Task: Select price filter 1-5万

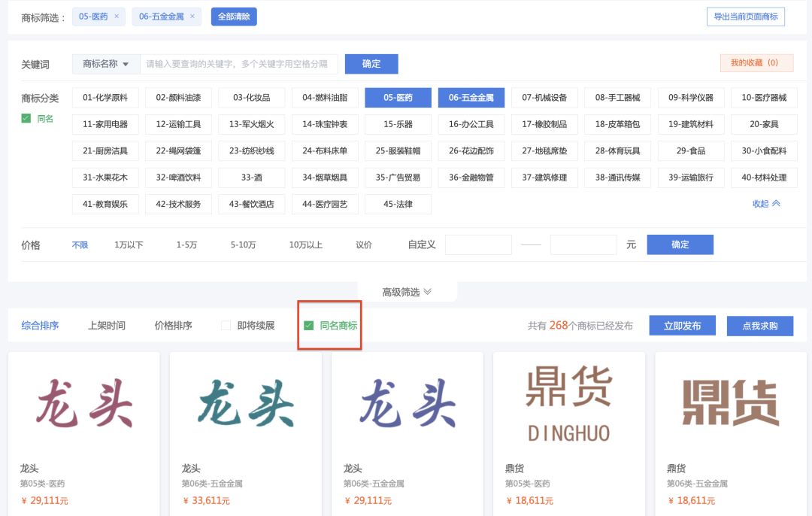Action: pyautogui.click(x=186, y=244)
